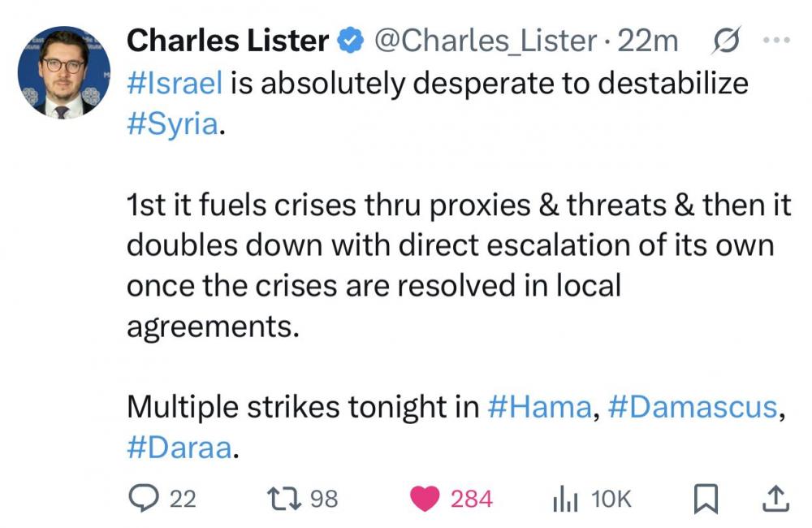Tap the #Damascus hashtag

[x=692, y=407]
